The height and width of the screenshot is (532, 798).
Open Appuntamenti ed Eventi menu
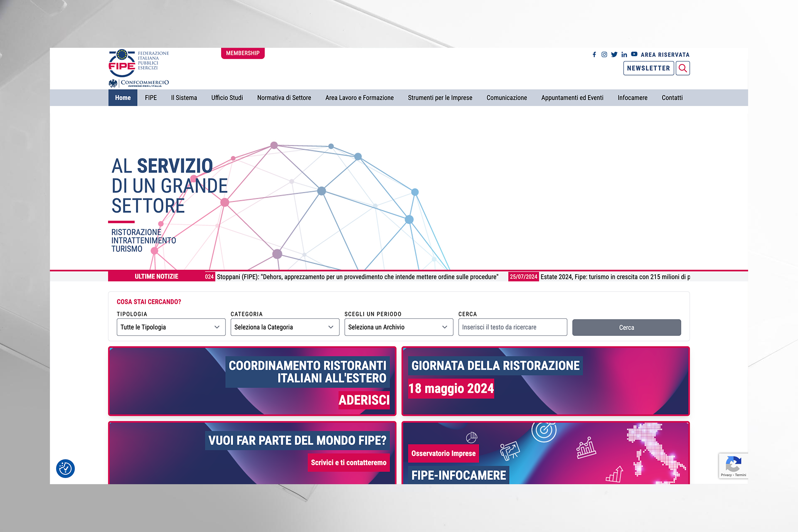point(572,98)
